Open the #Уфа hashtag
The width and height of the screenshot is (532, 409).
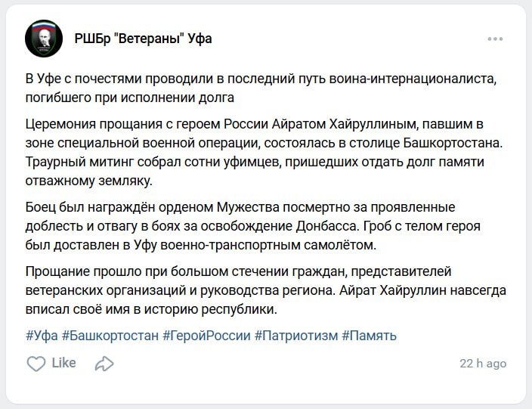click(x=42, y=335)
